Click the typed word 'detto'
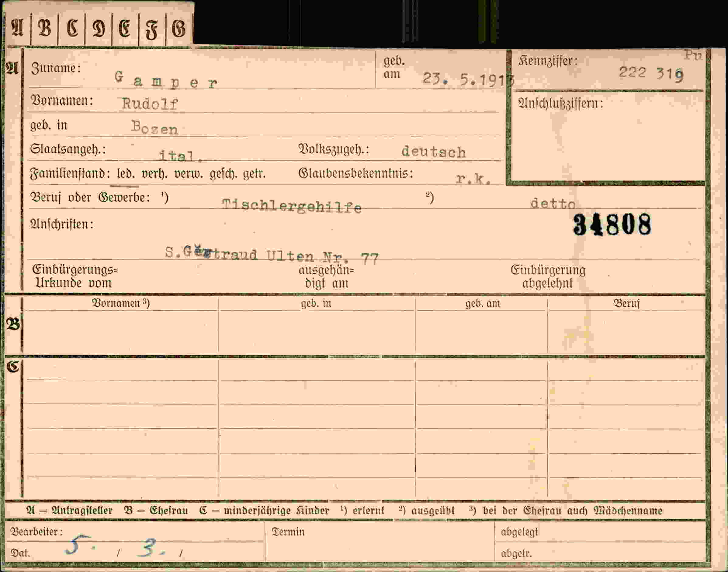The width and height of the screenshot is (728, 572). (x=553, y=204)
